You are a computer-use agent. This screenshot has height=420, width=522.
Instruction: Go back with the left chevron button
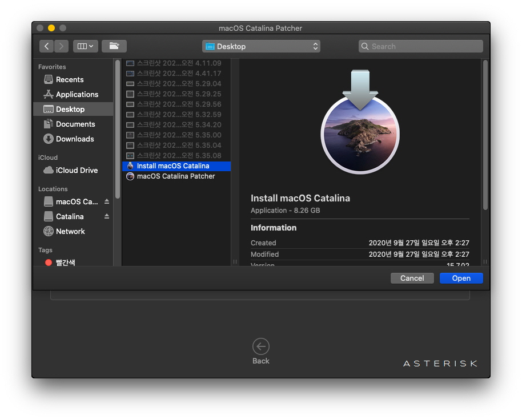pos(46,46)
